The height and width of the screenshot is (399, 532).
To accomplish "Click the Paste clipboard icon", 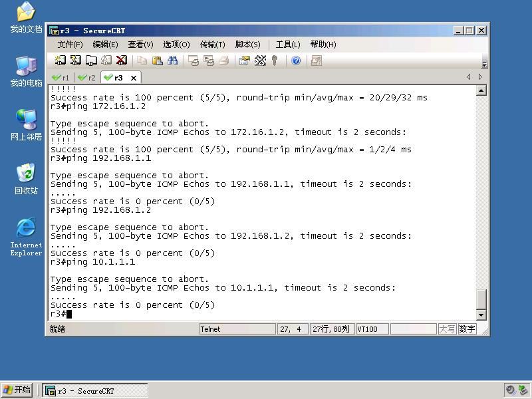I will 157,61.
